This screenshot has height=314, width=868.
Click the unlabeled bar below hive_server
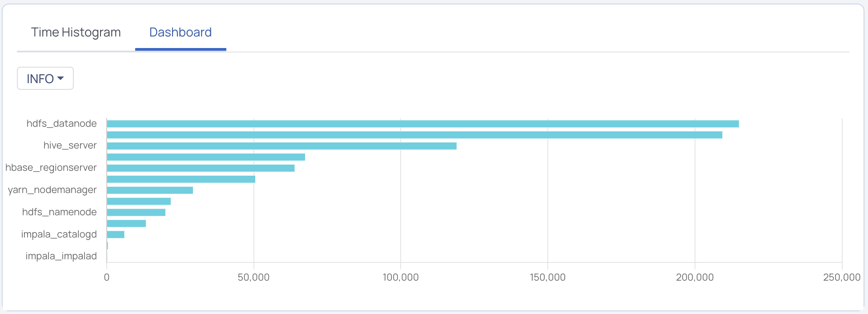point(206,157)
